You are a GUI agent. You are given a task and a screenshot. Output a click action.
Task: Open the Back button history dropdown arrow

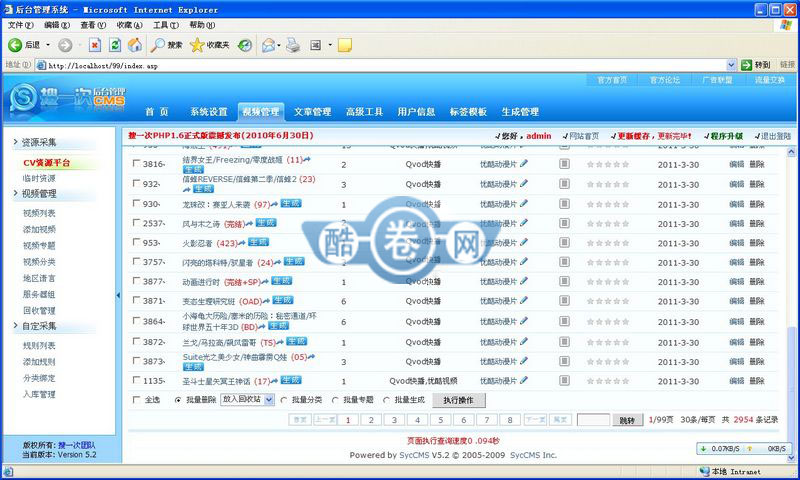click(48, 45)
